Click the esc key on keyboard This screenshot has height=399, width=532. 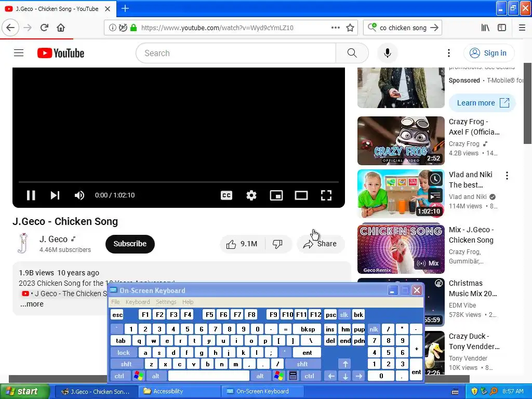point(117,315)
